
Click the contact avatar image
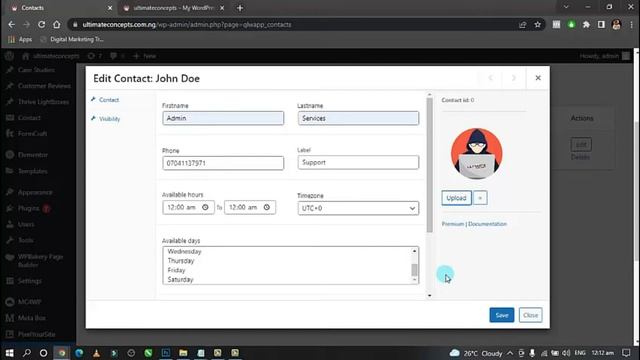click(476, 153)
